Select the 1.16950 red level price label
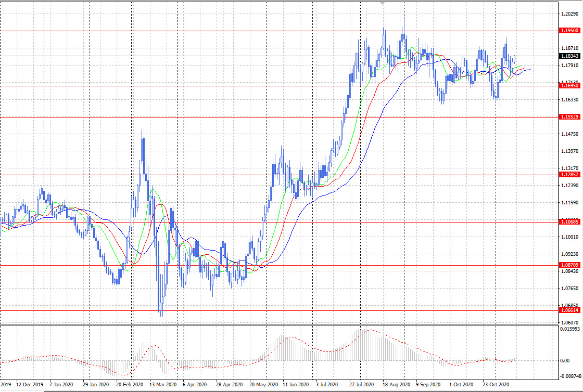This screenshot has width=583, height=392. pyautogui.click(x=569, y=86)
